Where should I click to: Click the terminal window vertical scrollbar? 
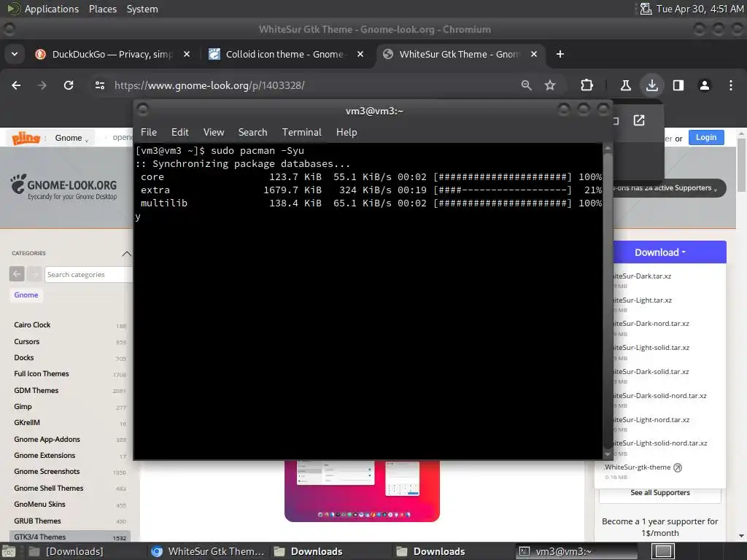pyautogui.click(x=608, y=300)
